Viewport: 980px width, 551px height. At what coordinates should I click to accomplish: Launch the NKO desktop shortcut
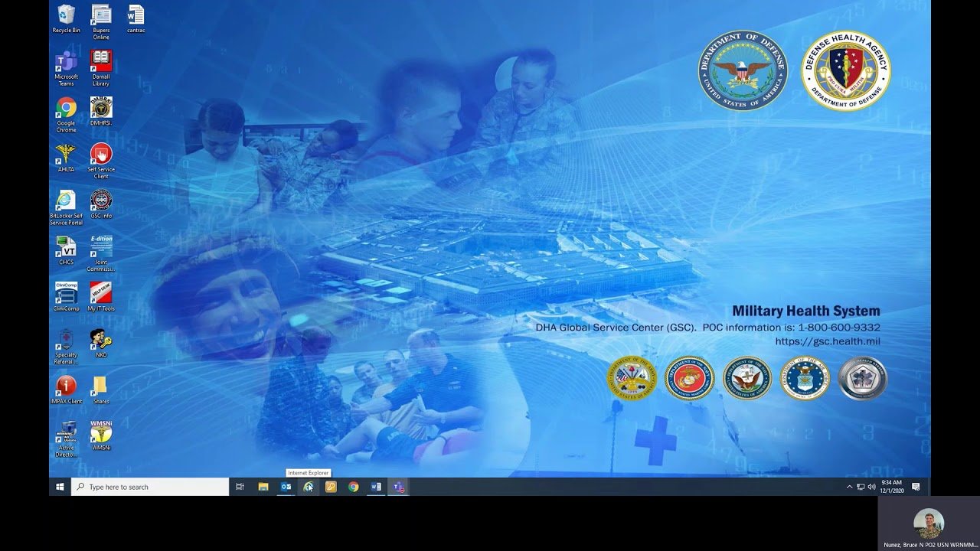coord(101,341)
